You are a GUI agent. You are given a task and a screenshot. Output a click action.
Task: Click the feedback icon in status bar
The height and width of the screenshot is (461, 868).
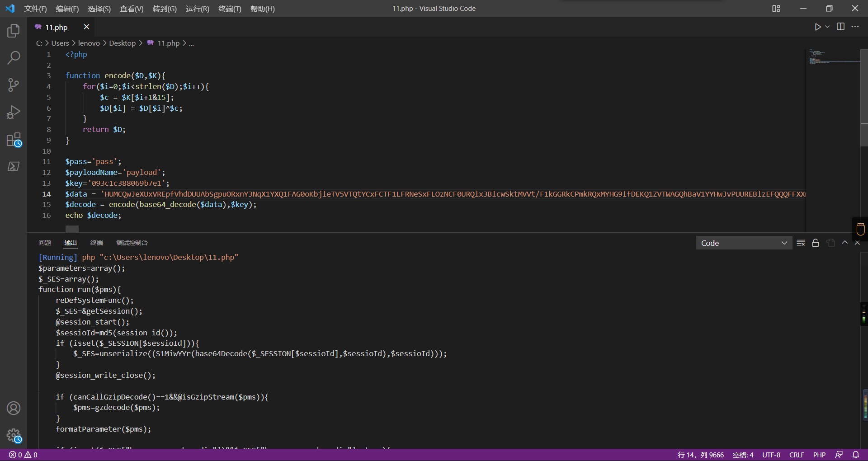(x=839, y=455)
